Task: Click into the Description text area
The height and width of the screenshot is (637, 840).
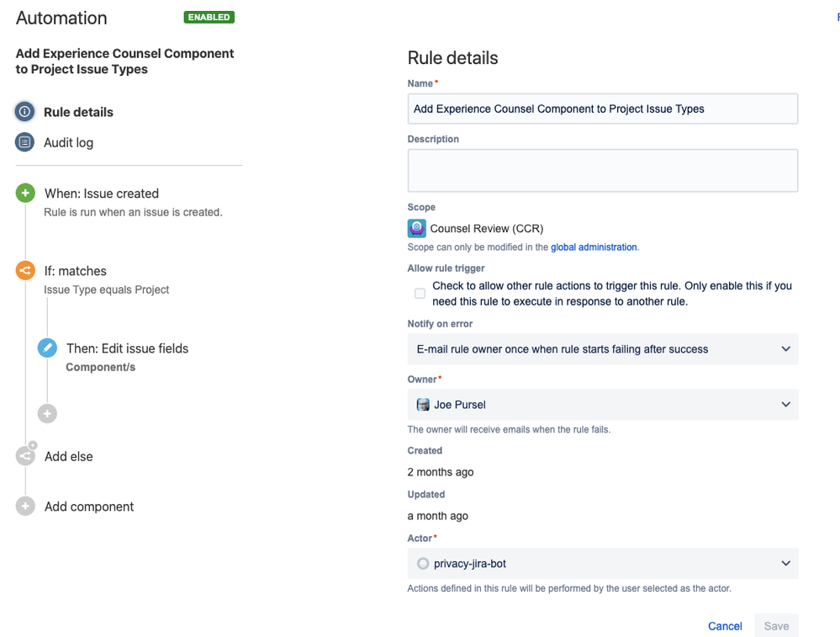Action: (603, 171)
